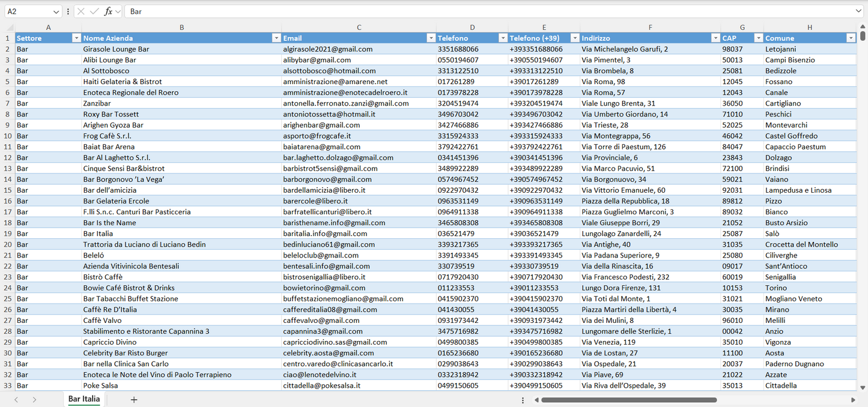Select the Bowie Café Bistrot & Drinks cell

(x=181, y=288)
